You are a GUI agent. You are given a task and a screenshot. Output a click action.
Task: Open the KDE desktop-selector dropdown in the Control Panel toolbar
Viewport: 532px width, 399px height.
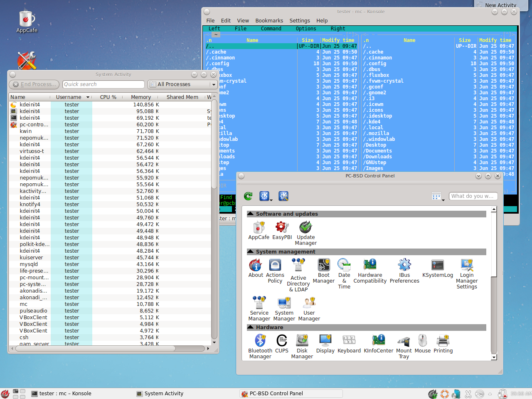(266, 196)
